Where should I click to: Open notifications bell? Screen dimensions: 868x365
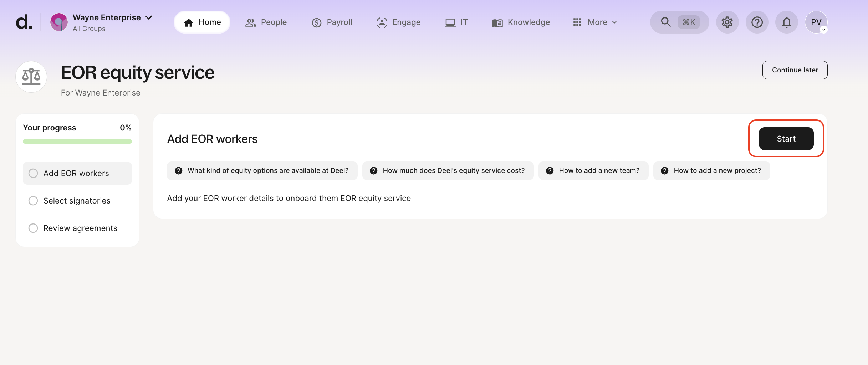786,22
